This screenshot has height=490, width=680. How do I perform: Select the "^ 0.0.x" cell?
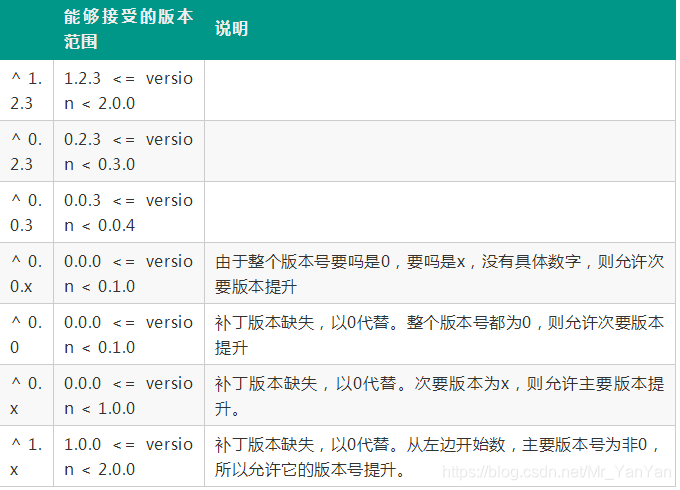[x=27, y=273]
